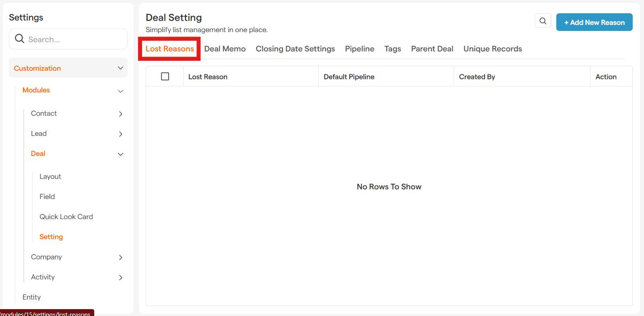Click the search magnifier icon beside Add New Reason

pyautogui.click(x=543, y=21)
